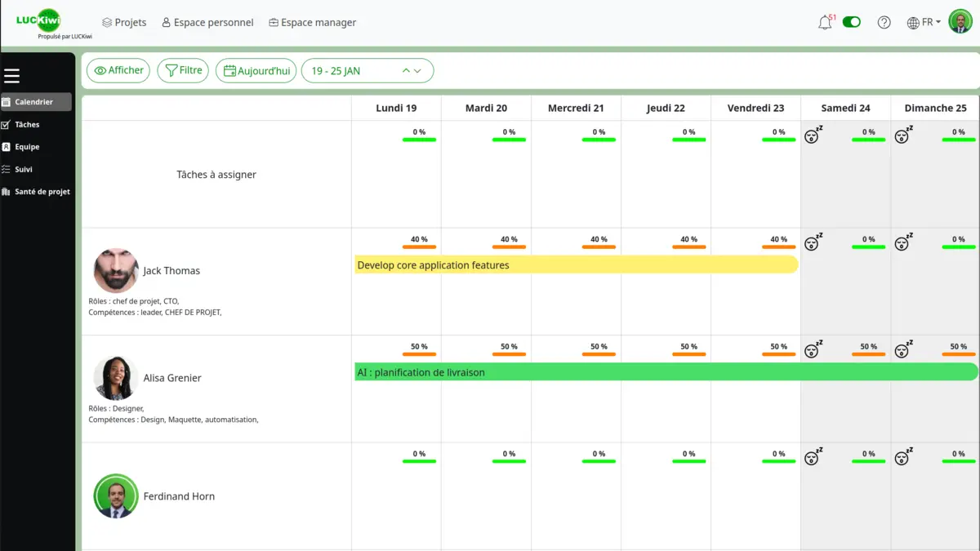Open the Espace personnel menu
The image size is (980, 551).
click(207, 22)
